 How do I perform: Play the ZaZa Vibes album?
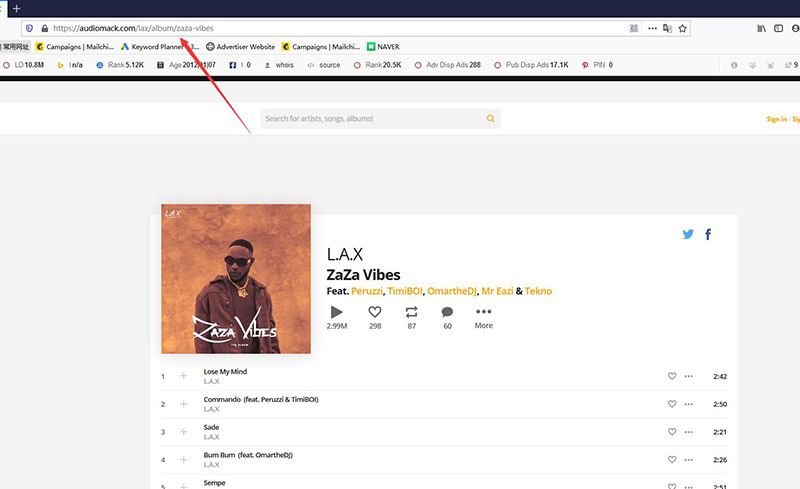click(337, 312)
